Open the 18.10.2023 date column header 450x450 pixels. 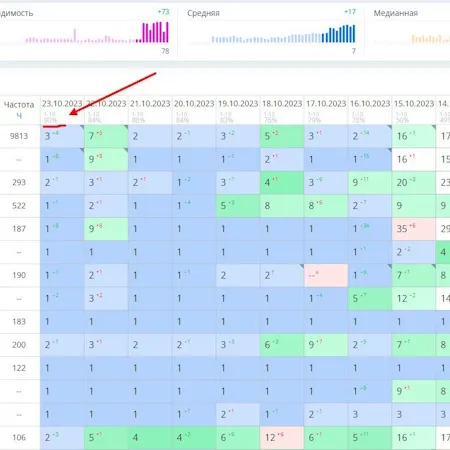pyautogui.click(x=282, y=104)
